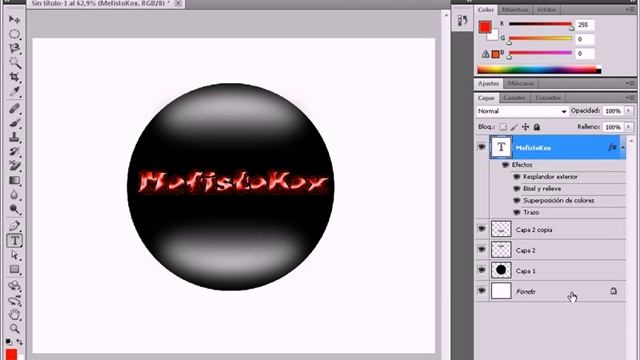Select the Path Selection tool
The image size is (640, 360).
click(x=14, y=255)
